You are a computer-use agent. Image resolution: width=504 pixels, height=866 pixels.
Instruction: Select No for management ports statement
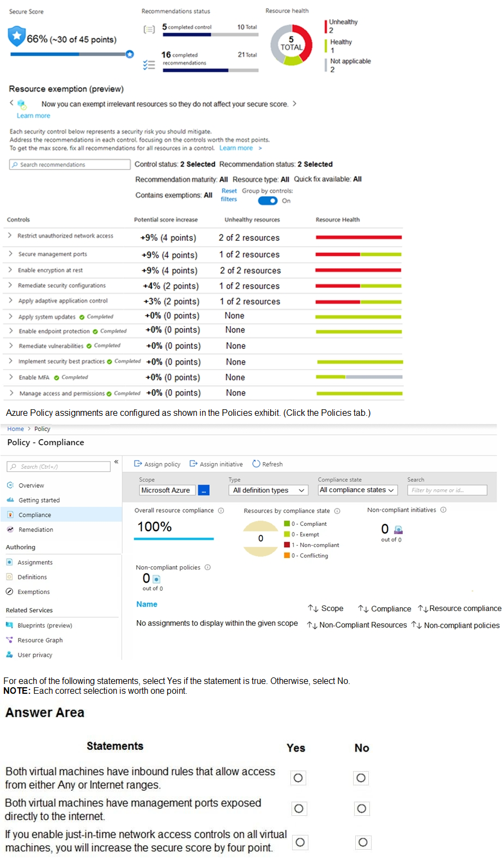tap(361, 809)
